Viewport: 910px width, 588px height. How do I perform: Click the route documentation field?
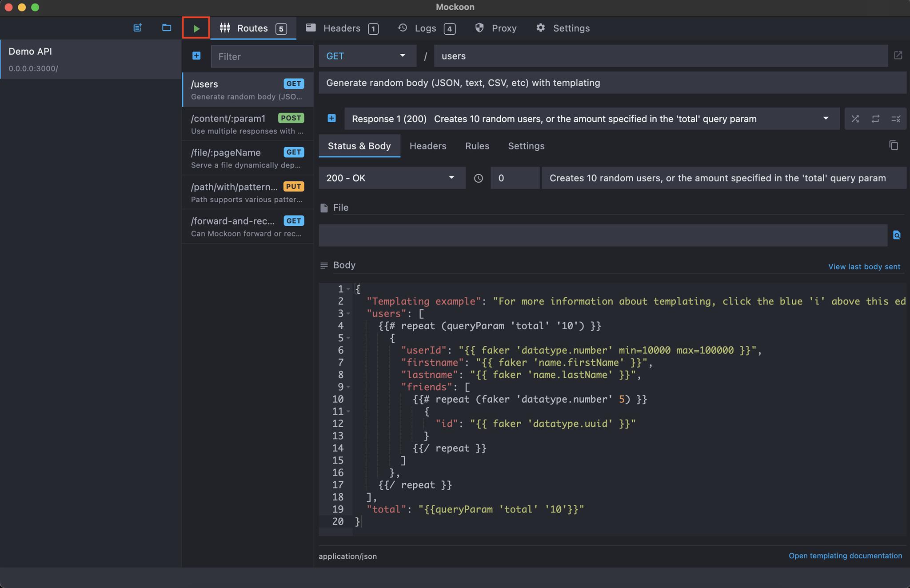(612, 83)
